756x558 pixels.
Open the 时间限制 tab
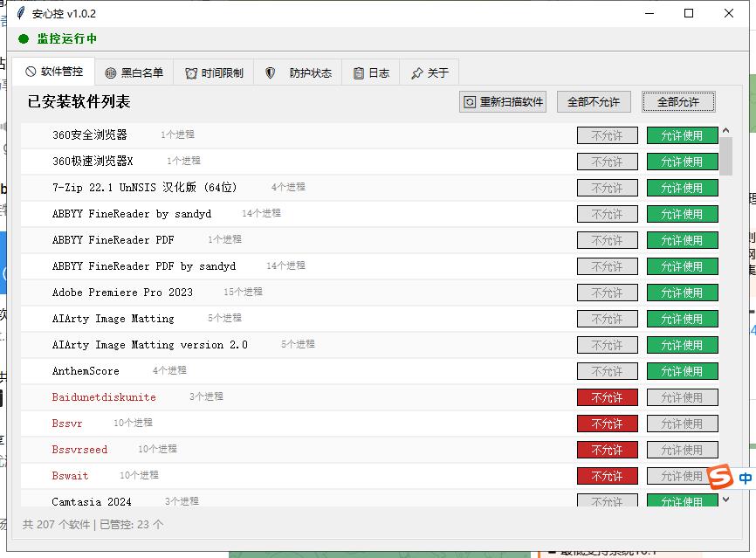[x=214, y=72]
